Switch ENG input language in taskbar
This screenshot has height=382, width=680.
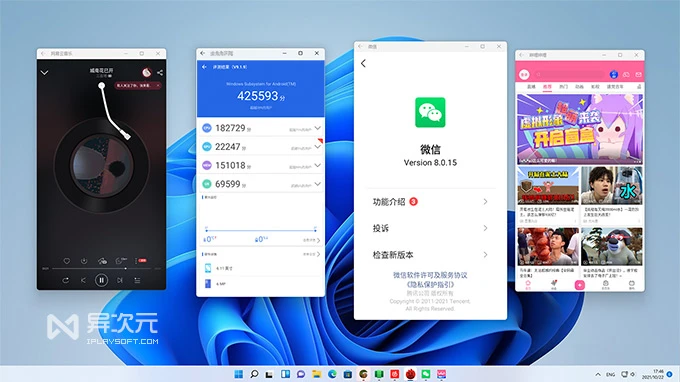(x=611, y=374)
